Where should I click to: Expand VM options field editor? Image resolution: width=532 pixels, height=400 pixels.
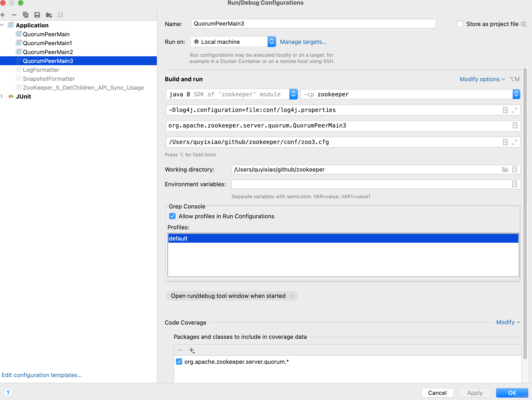(x=514, y=110)
